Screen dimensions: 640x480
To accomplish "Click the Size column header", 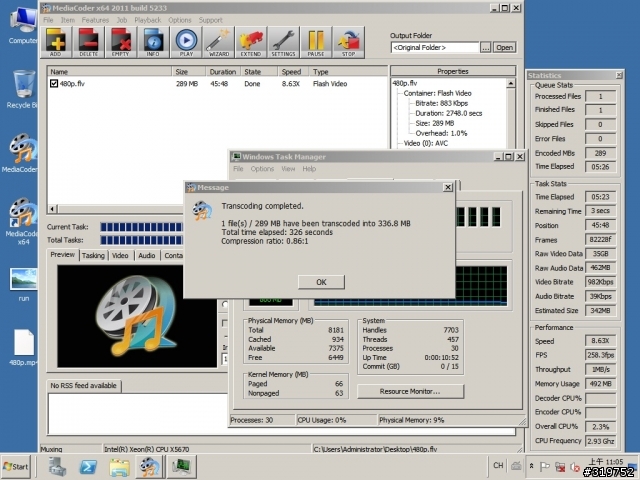I will pyautogui.click(x=189, y=71).
